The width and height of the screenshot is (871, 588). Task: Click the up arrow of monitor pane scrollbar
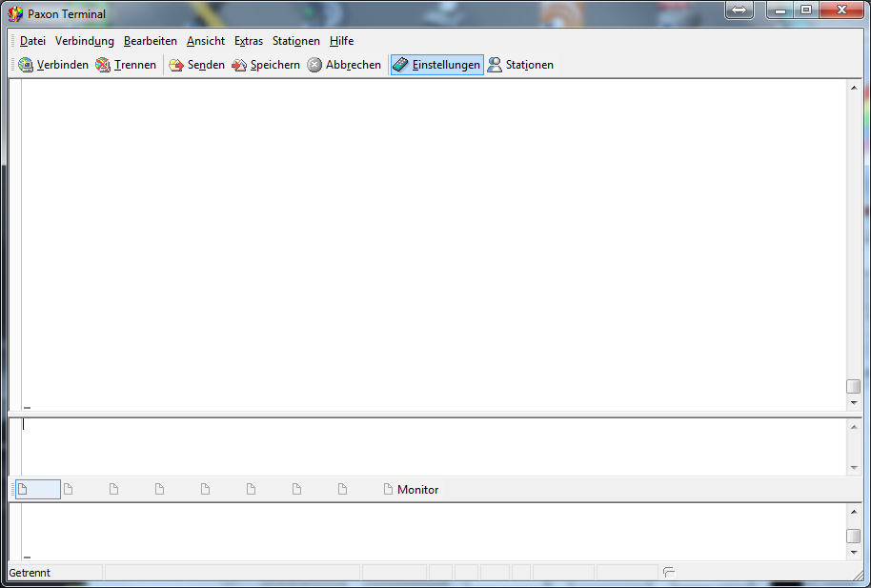point(854,512)
